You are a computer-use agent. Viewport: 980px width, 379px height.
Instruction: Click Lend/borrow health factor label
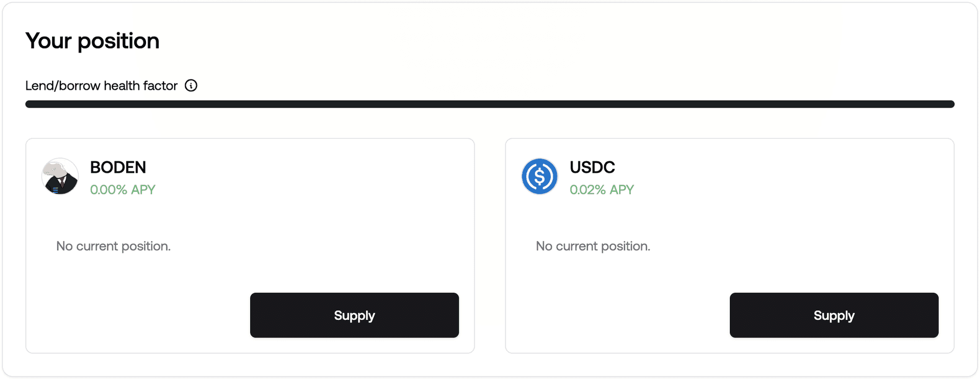[x=102, y=86]
